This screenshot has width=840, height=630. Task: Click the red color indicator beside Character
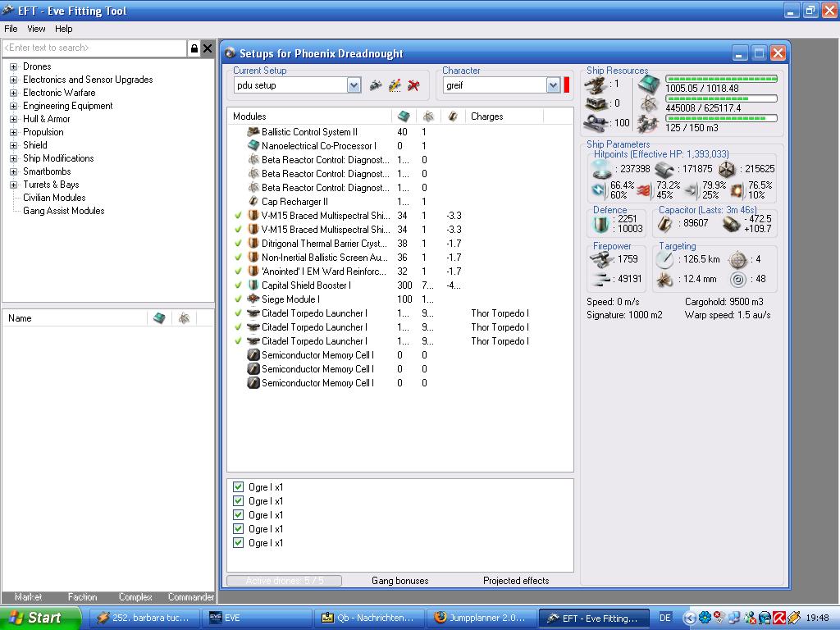pos(567,85)
